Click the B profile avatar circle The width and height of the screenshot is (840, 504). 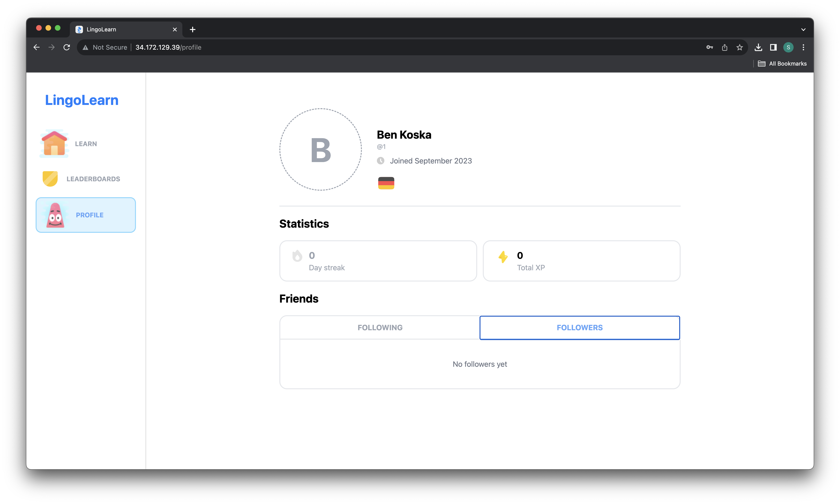(320, 149)
